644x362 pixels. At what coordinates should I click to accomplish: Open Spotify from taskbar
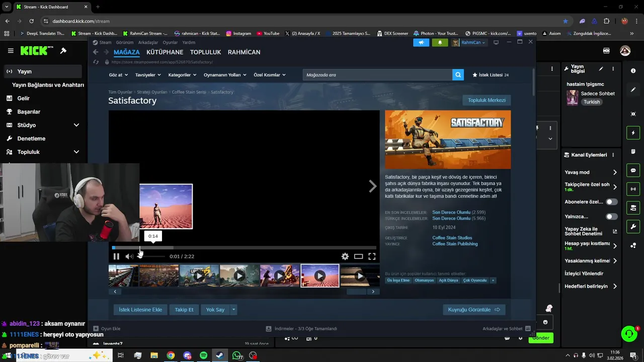[x=203, y=355]
